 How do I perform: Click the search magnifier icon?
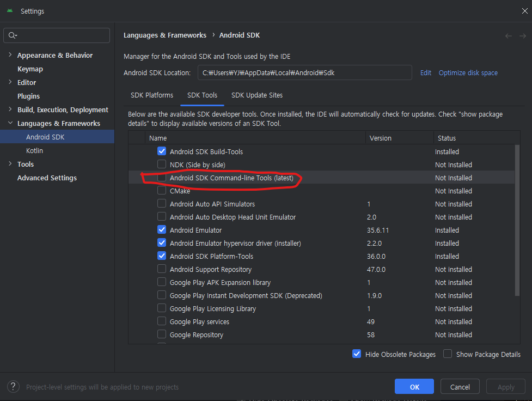pos(12,35)
